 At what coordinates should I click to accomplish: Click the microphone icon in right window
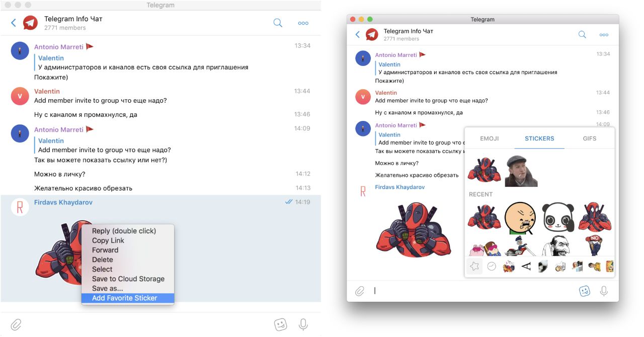coord(604,291)
